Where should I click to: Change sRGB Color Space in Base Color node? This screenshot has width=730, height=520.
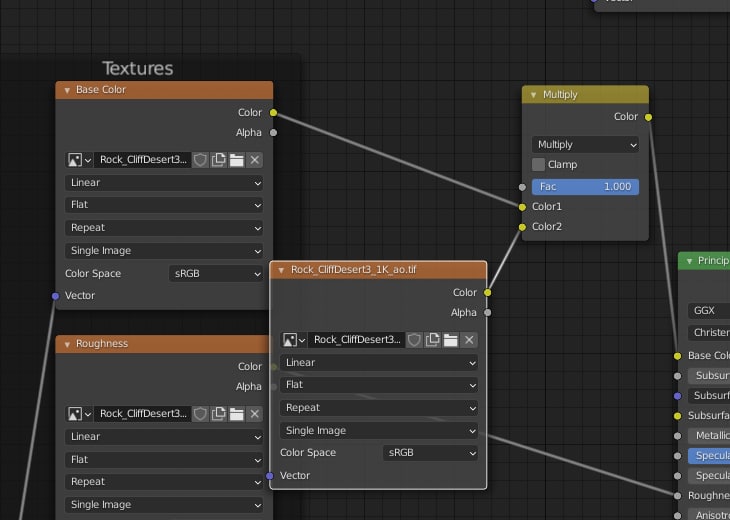[x=216, y=274]
